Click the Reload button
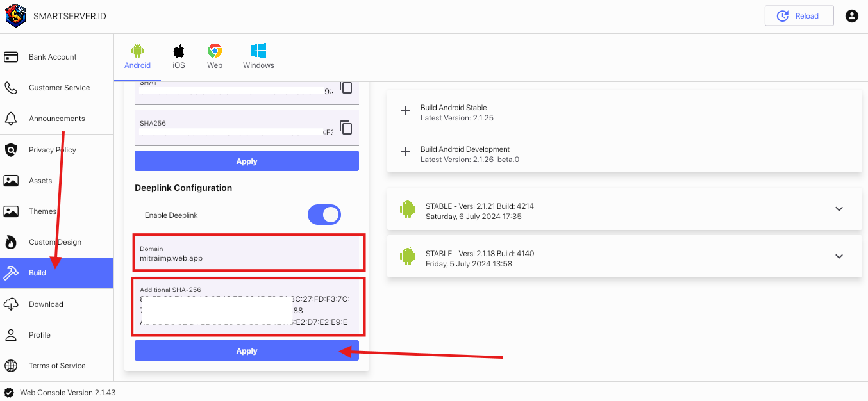This screenshot has height=401, width=868. (799, 15)
